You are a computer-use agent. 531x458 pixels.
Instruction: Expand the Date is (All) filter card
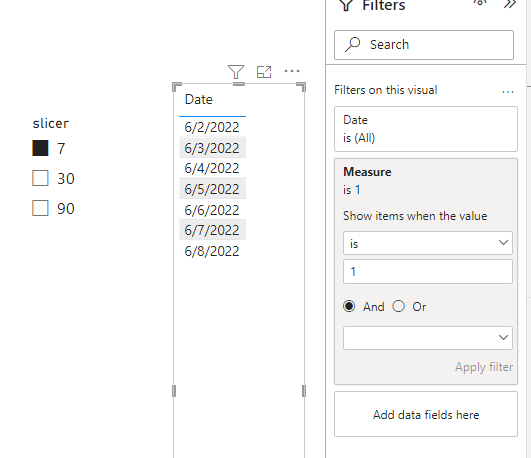coord(426,129)
